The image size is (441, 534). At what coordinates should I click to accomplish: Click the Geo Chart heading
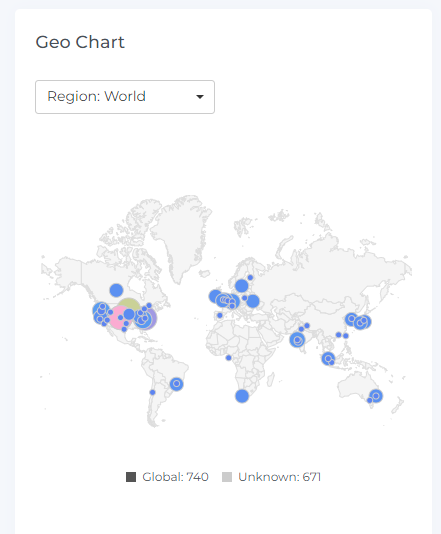click(80, 42)
